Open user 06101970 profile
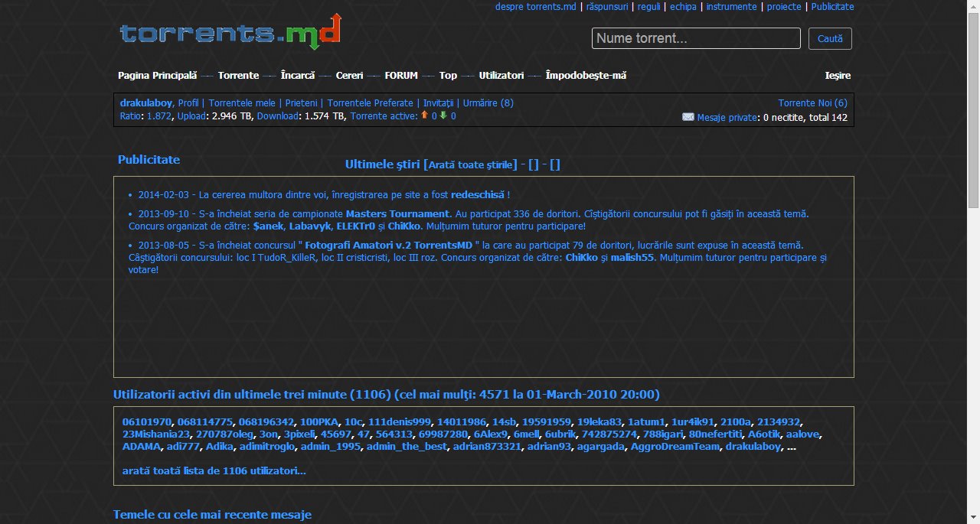This screenshot has height=524, width=980. point(147,421)
